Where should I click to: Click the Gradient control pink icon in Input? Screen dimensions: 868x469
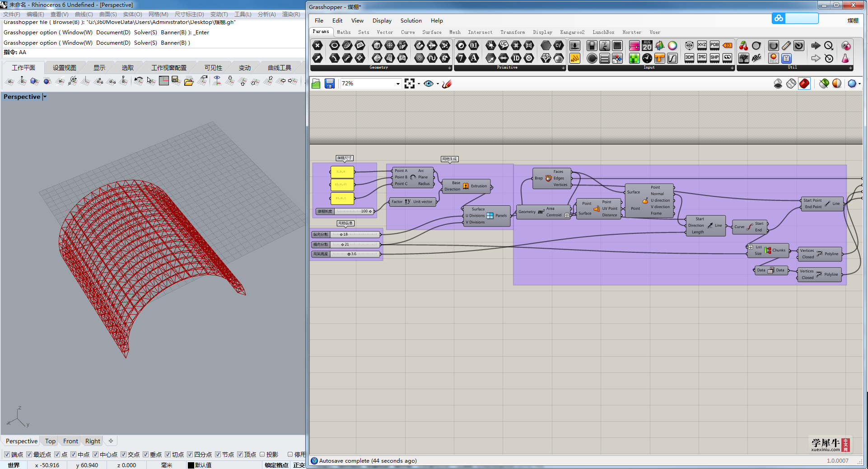[635, 46]
